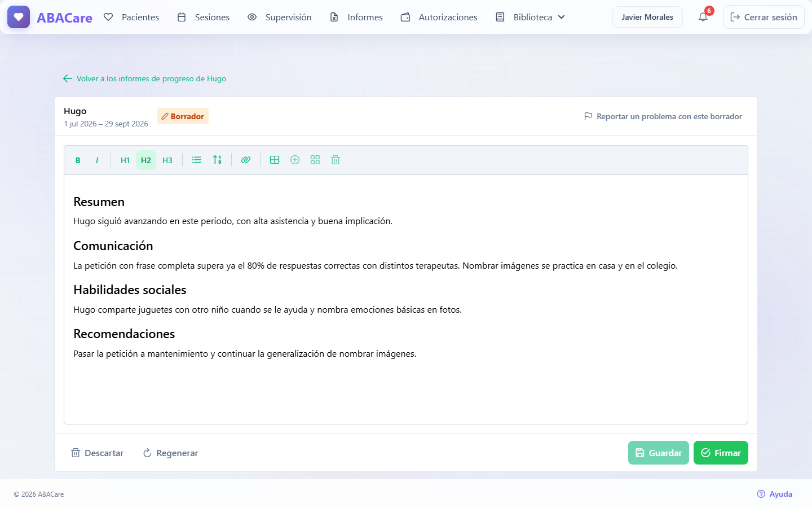Click the back arrow icon beside Volver
The height and width of the screenshot is (508, 812).
coord(68,78)
